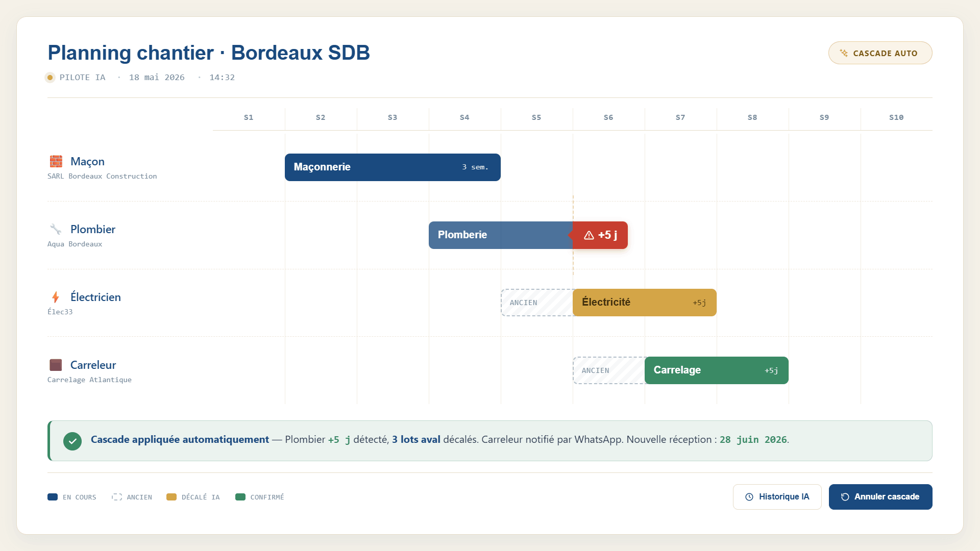This screenshot has height=551, width=980.
Task: Click the S10 week column header
Action: click(x=896, y=117)
